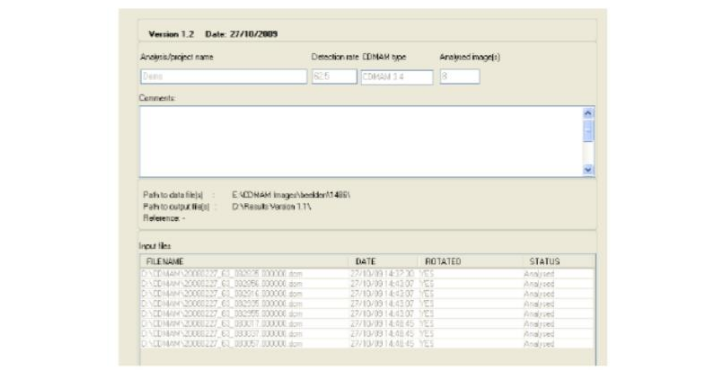Click the Version 1.2 header text
Viewport: 714px width, 375px height.
(x=171, y=34)
